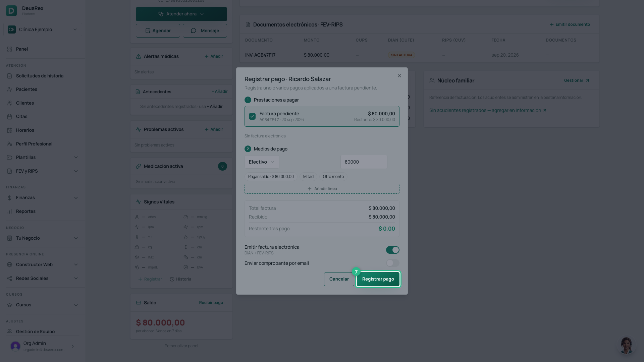Open Perfil Profesional sidebar entry
Viewport: 644px width, 362px height.
43,144
